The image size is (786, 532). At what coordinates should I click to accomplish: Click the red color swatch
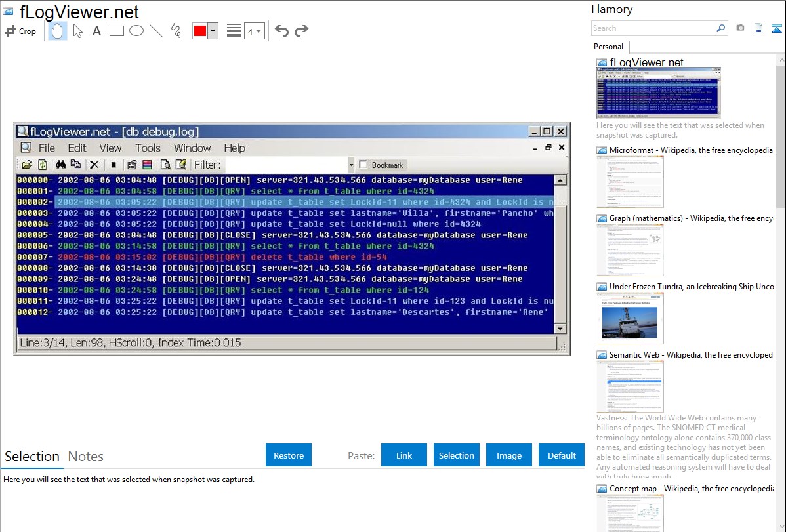click(200, 31)
